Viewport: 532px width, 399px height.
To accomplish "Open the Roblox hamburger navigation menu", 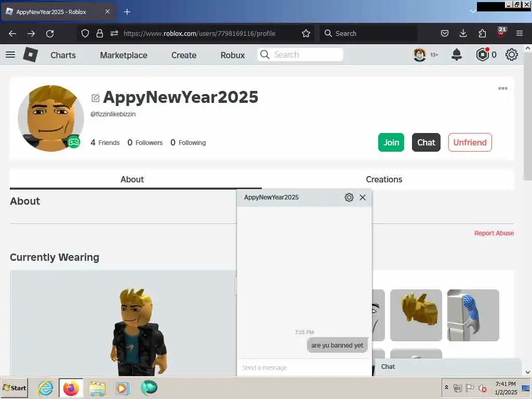I will tap(10, 55).
